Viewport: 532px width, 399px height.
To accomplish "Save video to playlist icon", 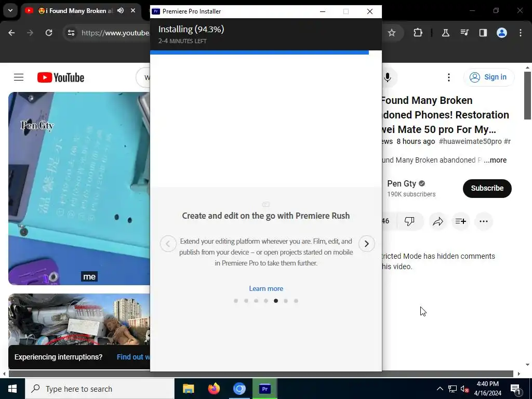I will point(460,221).
